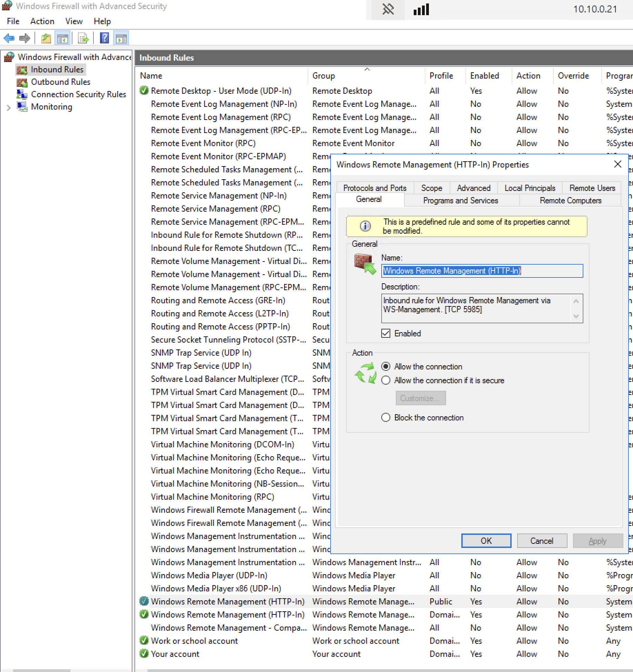Screen dimensions: 633x672
Task: Open the Remote Users tab
Action: point(592,188)
